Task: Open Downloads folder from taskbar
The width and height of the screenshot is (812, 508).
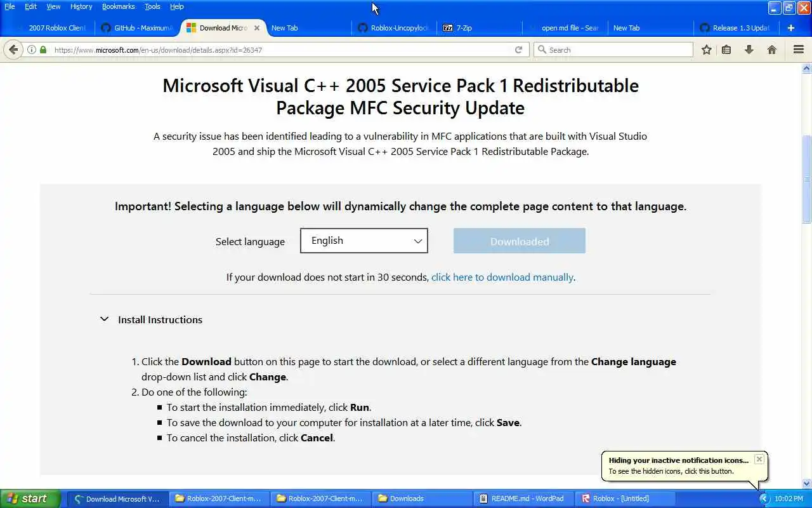Action: tap(422, 498)
